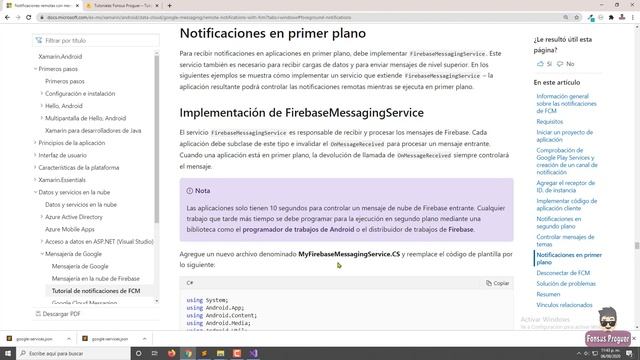Jump to Resumen section
This screenshot has width=640, height=360.
click(548, 294)
